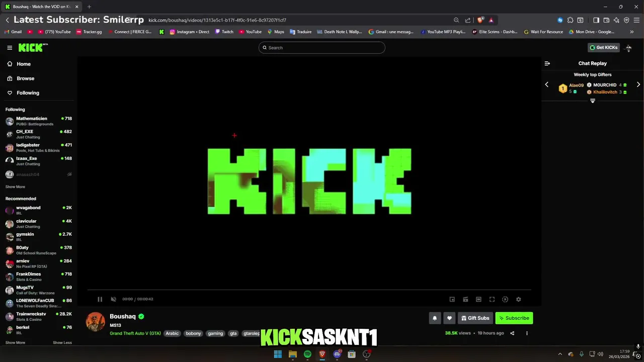This screenshot has width=644, height=362.
Task: Expand Show More under Recommended
Action: click(15, 342)
